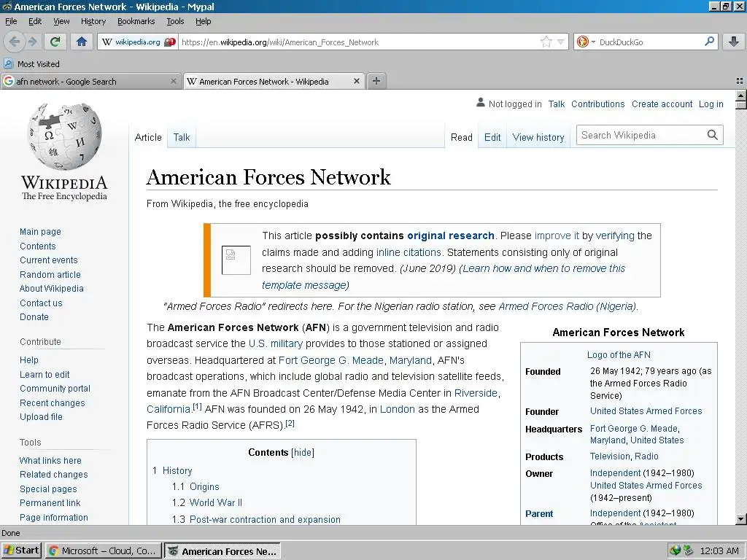Image resolution: width=747 pixels, height=560 pixels.
Task: Click the not-logged-in user icon
Action: (481, 103)
